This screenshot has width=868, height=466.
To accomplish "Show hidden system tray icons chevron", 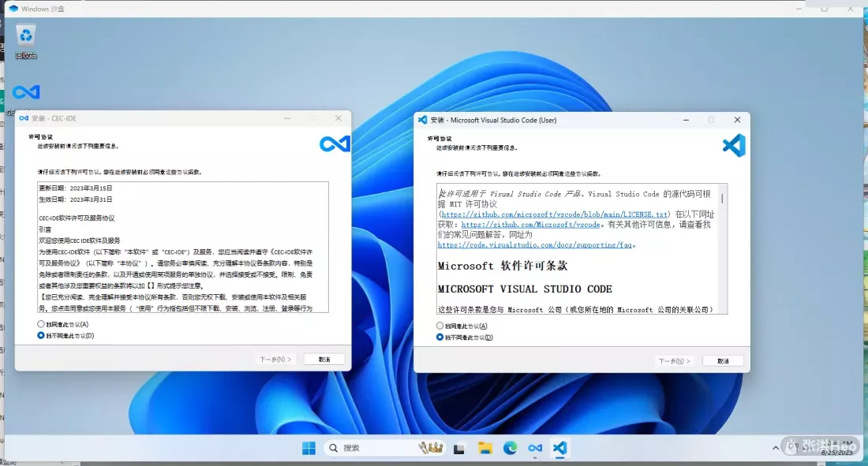I will pos(776,448).
